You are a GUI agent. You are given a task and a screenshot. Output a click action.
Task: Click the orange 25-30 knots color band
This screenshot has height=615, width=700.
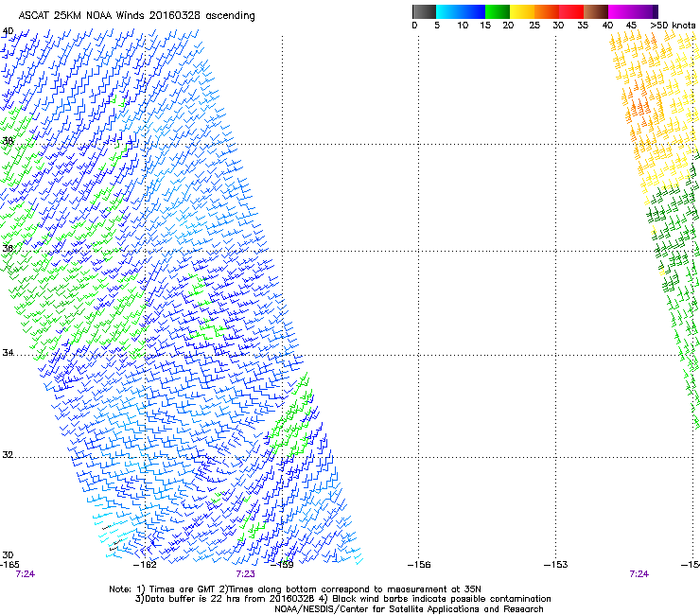tap(547, 11)
